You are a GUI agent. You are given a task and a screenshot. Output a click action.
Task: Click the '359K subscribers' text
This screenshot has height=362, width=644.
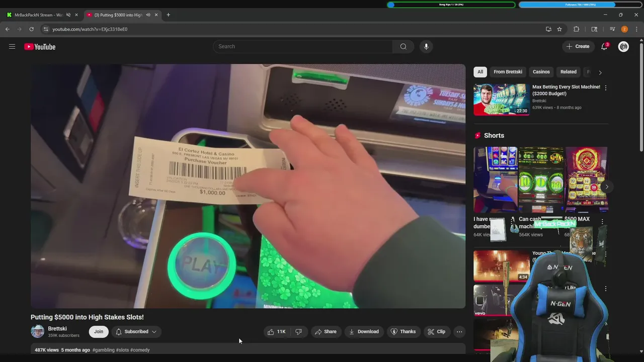63,335
